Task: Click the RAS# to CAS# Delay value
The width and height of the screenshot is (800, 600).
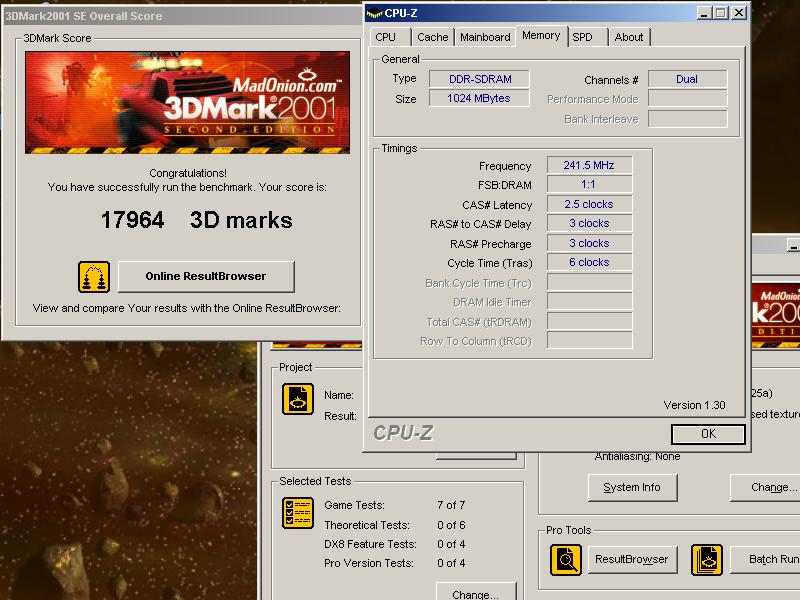Action: tap(589, 223)
